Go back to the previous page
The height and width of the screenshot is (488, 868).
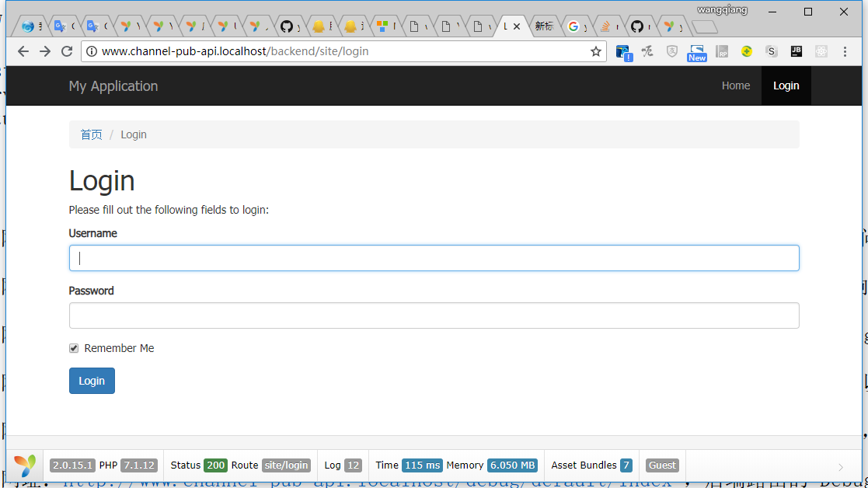pyautogui.click(x=23, y=51)
